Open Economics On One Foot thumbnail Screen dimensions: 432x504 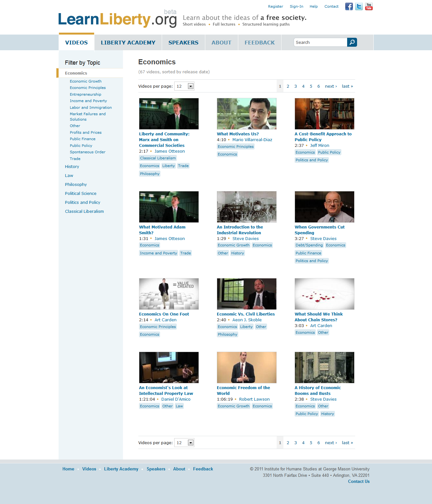click(x=169, y=294)
